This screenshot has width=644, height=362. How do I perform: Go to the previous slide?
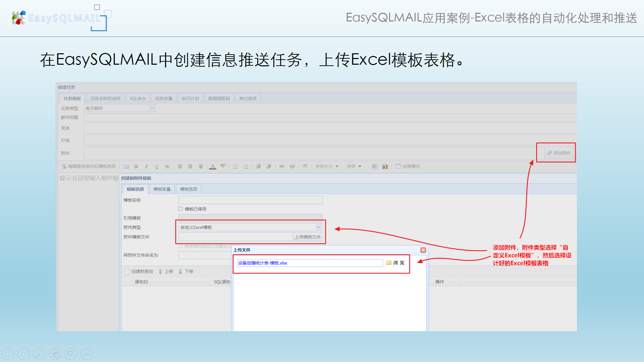coord(8,354)
